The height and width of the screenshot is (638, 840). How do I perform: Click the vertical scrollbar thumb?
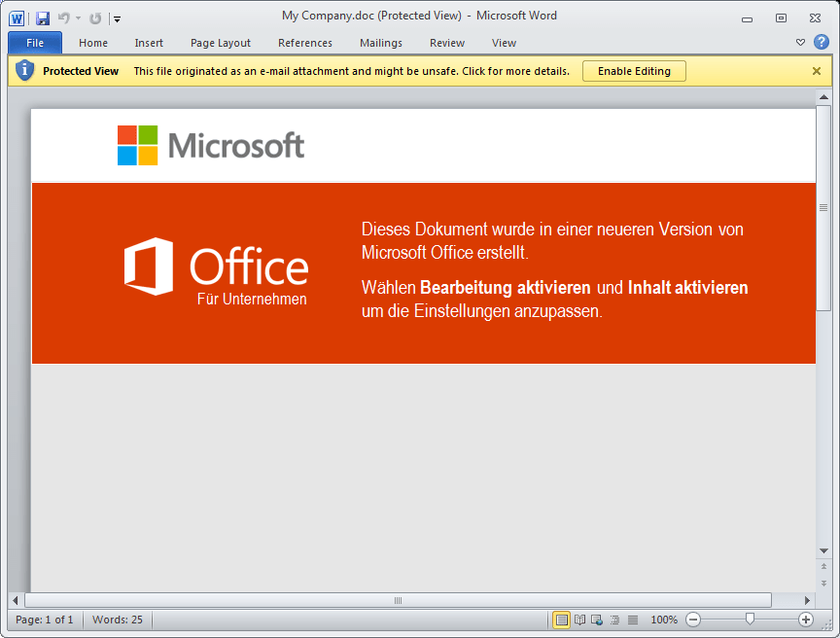pos(823,207)
